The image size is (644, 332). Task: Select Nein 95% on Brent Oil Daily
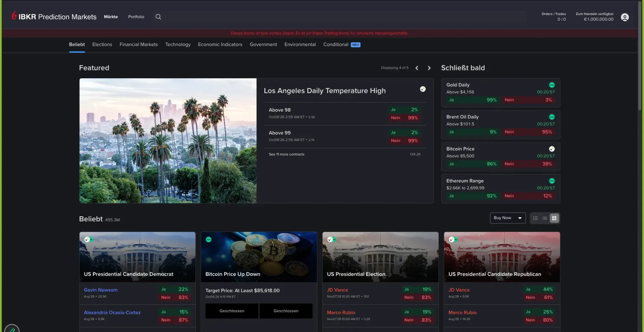[x=528, y=132]
